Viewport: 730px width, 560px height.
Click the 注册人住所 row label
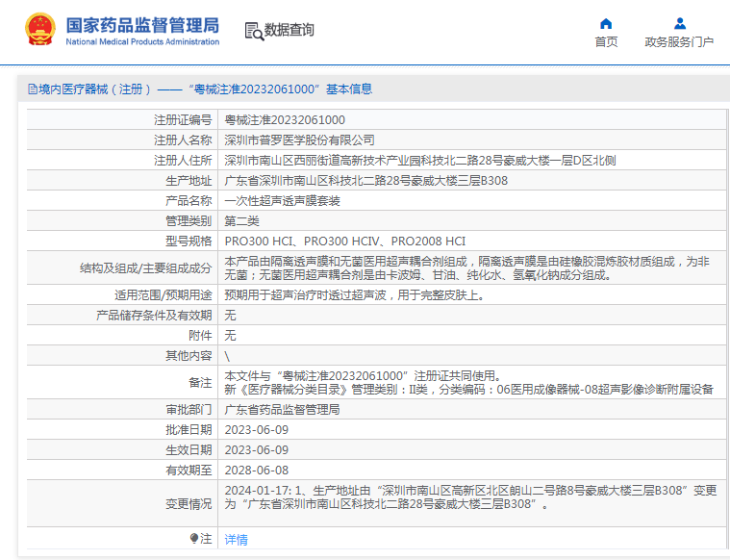click(x=183, y=161)
